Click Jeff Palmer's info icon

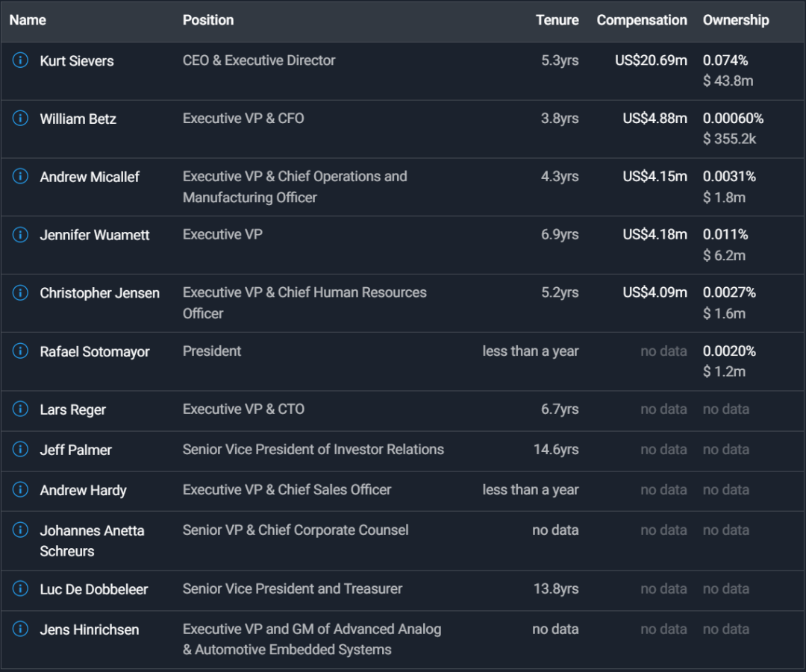20,449
